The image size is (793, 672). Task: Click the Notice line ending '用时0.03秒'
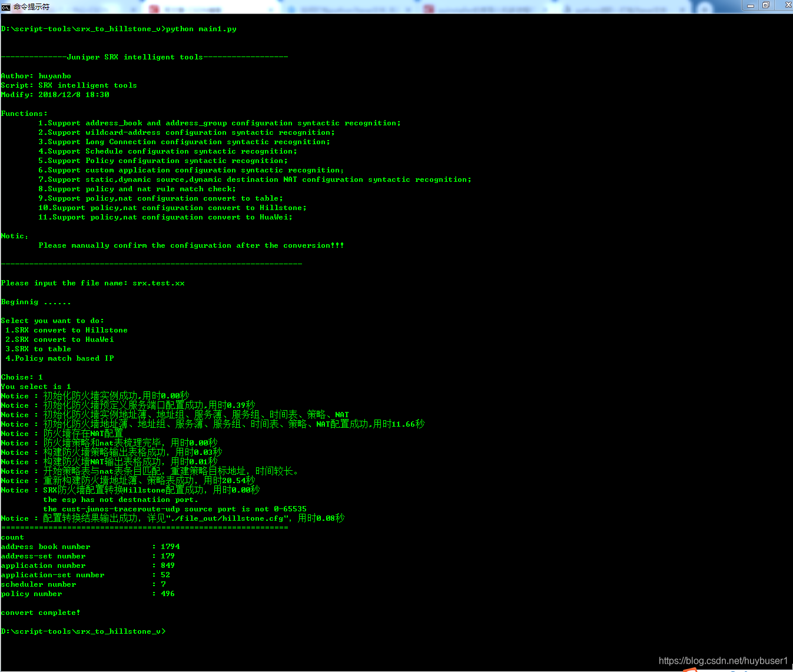(x=112, y=453)
